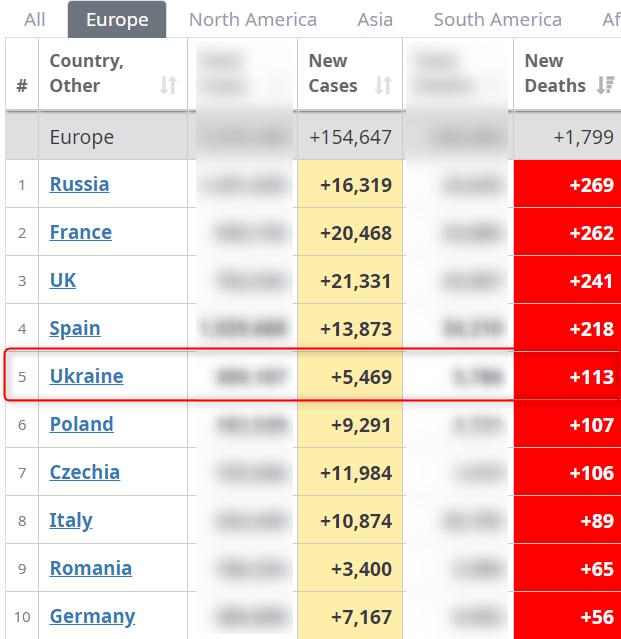Viewport: 621px width, 639px height.
Task: Click the Romania country link
Action: point(90,568)
